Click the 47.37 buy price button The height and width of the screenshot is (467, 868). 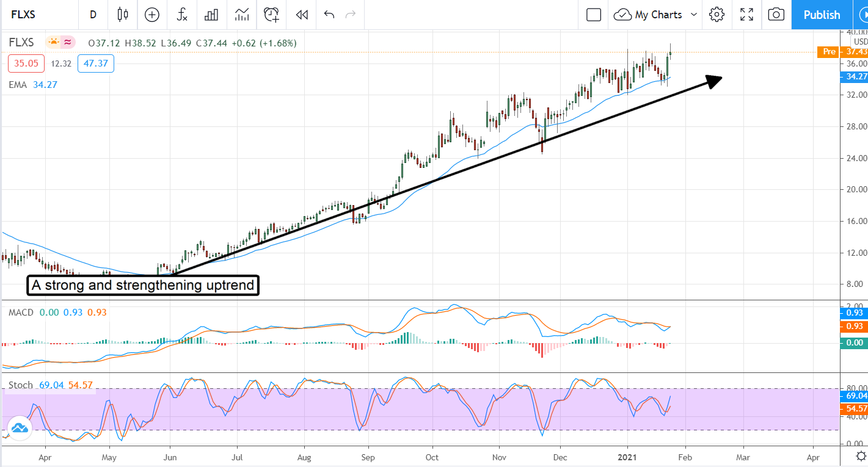pos(96,63)
